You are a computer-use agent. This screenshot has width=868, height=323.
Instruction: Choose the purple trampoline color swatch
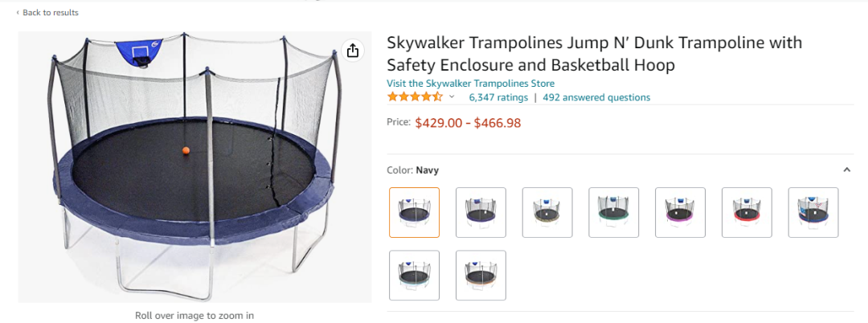pyautogui.click(x=481, y=212)
